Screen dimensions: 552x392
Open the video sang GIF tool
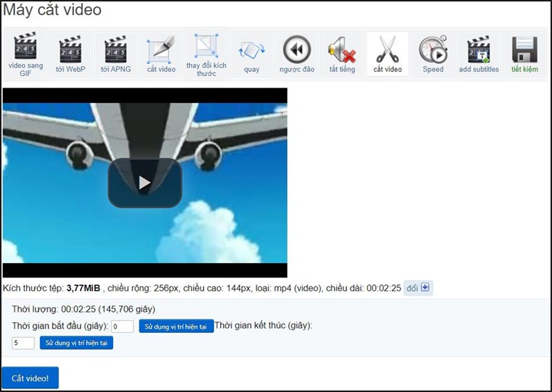26,54
